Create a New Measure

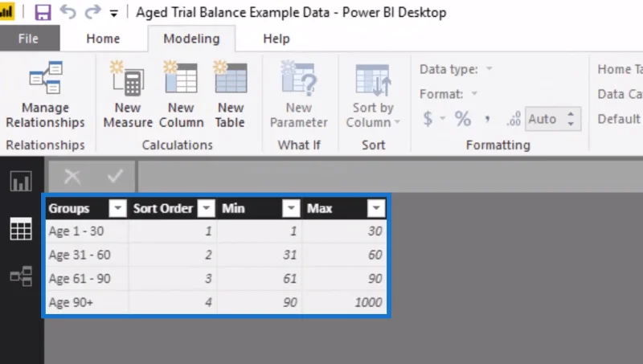pyautogui.click(x=128, y=95)
